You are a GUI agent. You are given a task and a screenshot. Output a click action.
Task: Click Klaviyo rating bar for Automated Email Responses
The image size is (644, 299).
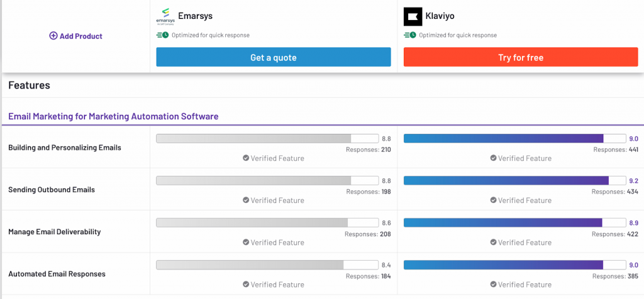coord(514,264)
